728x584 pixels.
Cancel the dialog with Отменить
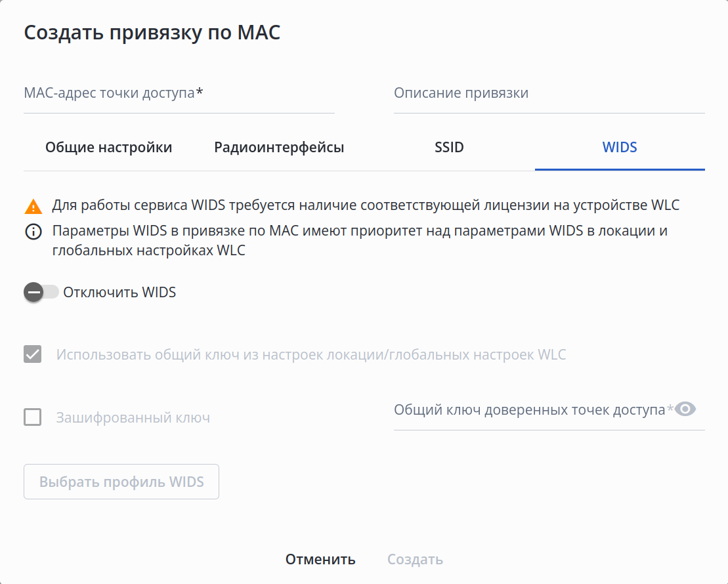[x=320, y=560]
